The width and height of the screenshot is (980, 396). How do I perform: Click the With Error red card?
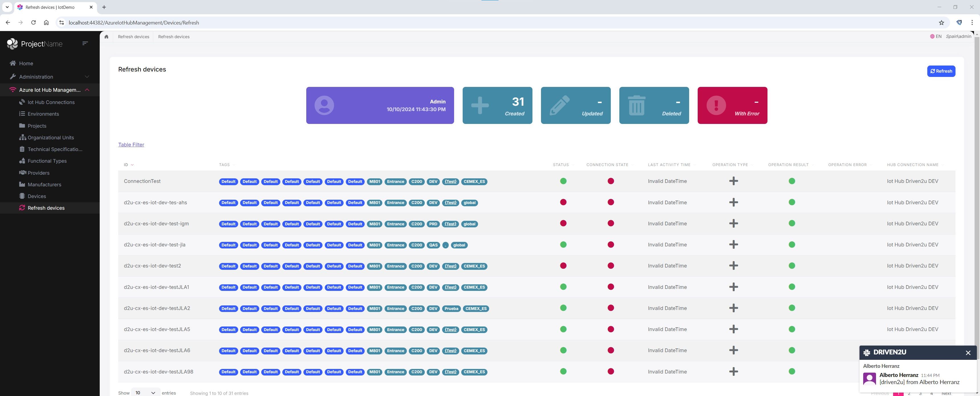[x=732, y=105]
